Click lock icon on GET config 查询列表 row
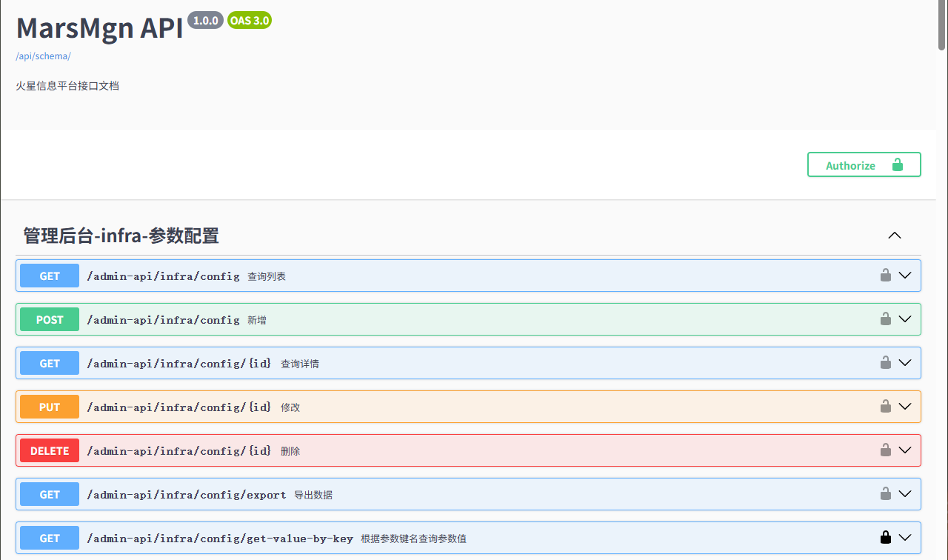The image size is (948, 560). pyautogui.click(x=885, y=276)
